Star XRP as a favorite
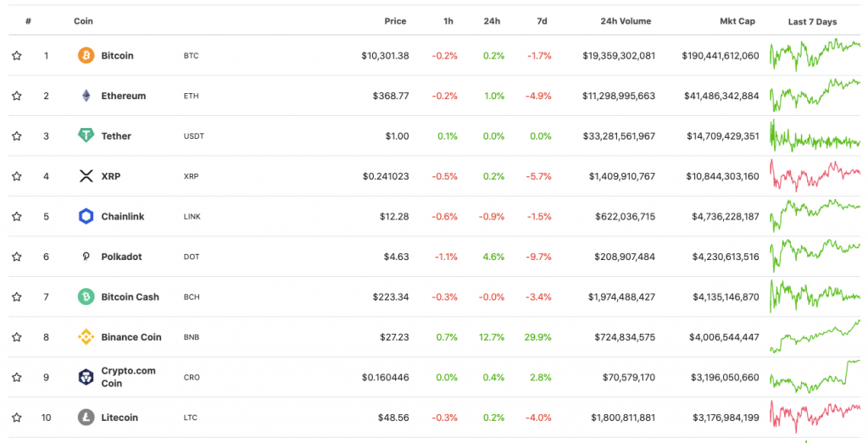The height and width of the screenshot is (443, 868). click(17, 176)
